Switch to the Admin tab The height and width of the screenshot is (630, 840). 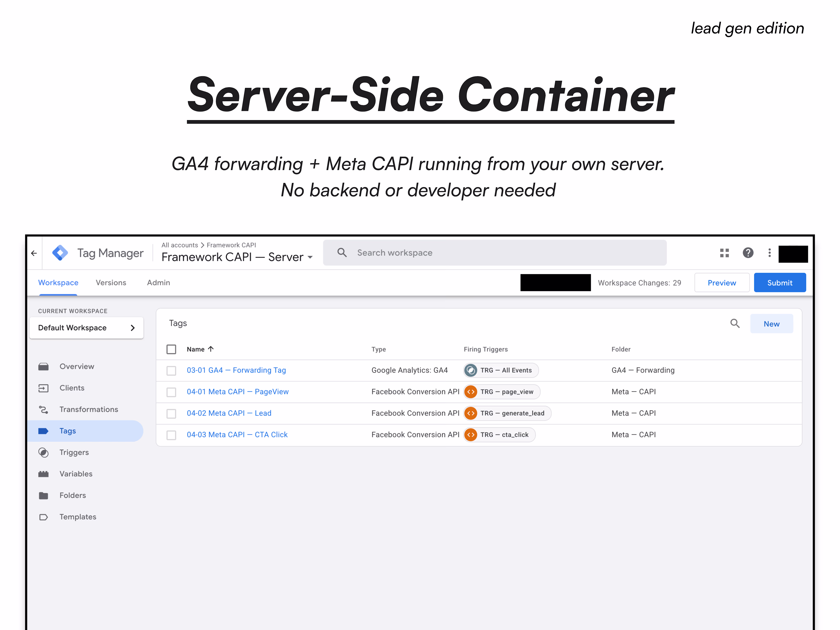[x=158, y=283]
